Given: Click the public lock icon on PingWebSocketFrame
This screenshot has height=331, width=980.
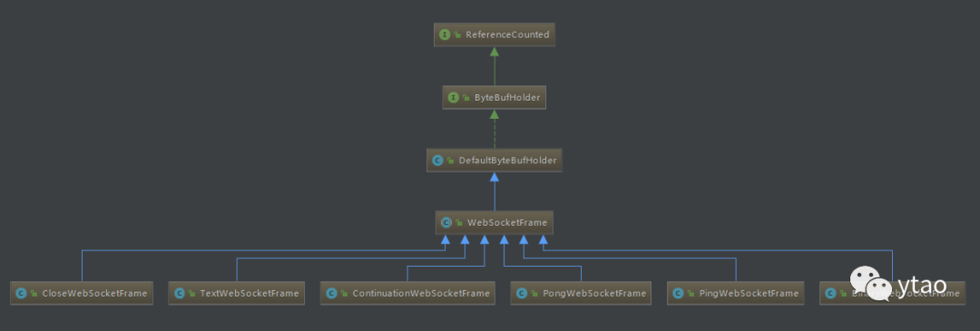Looking at the screenshot, I should point(691,294).
